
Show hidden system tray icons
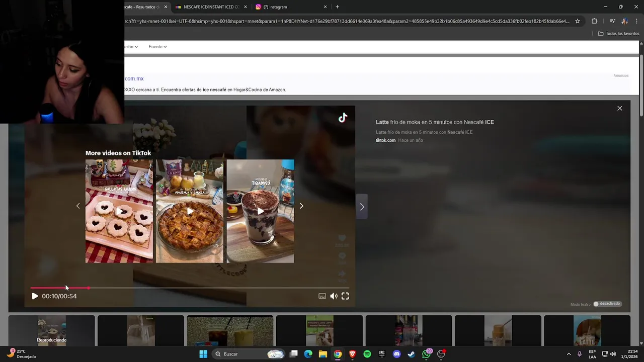569,354
